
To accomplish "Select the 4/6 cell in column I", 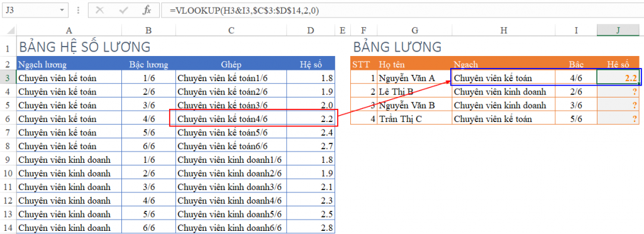I will [576, 77].
